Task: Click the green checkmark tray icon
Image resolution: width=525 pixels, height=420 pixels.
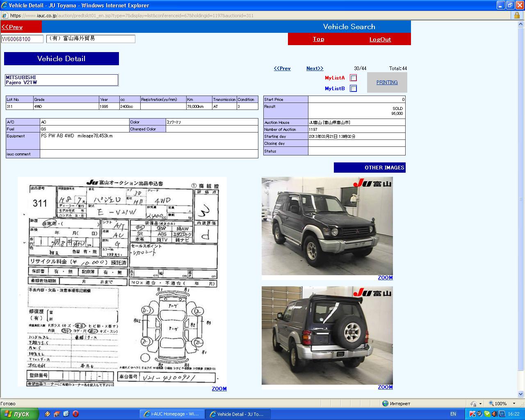Action: pos(487,414)
